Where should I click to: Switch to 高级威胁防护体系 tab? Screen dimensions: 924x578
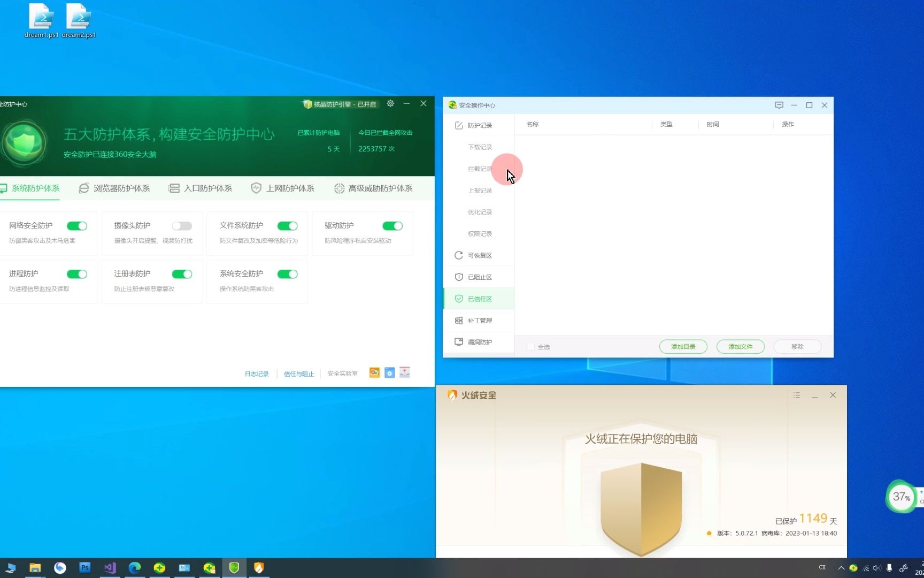[373, 188]
